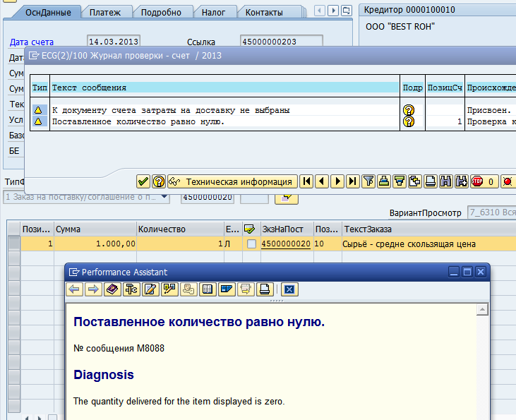Click the filter funnel icon
This screenshot has width=516, height=420.
tap(368, 181)
